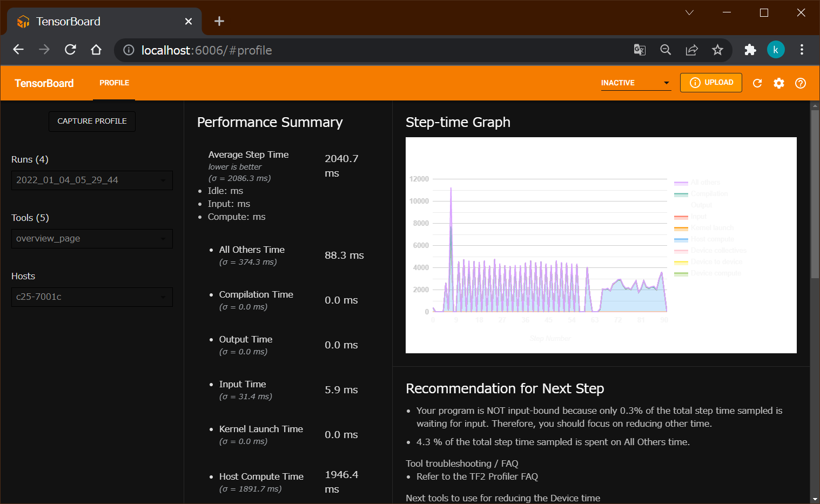Click '(σ = 2086.3 ms)' text
This screenshot has width=820, height=504.
click(239, 178)
